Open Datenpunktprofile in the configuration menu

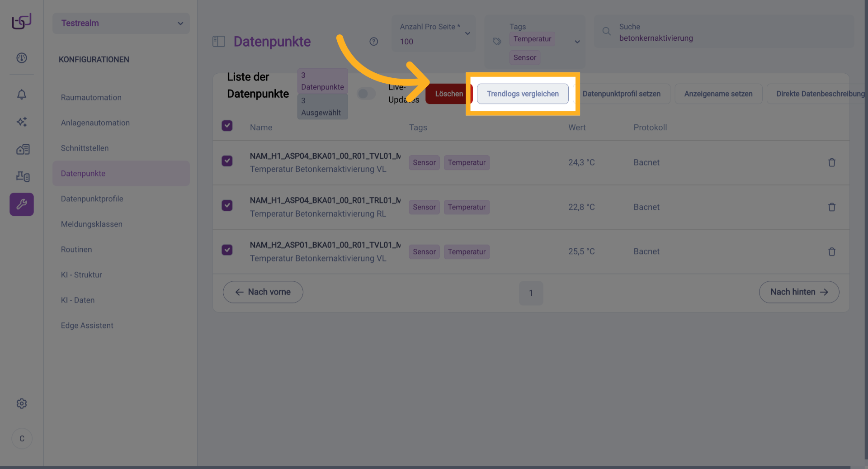click(92, 199)
